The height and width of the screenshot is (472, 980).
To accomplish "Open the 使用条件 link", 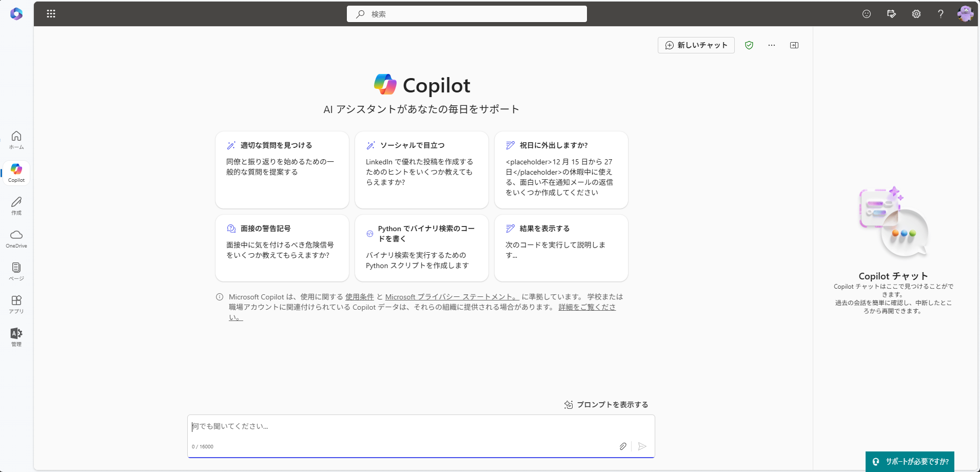I will tap(360, 297).
